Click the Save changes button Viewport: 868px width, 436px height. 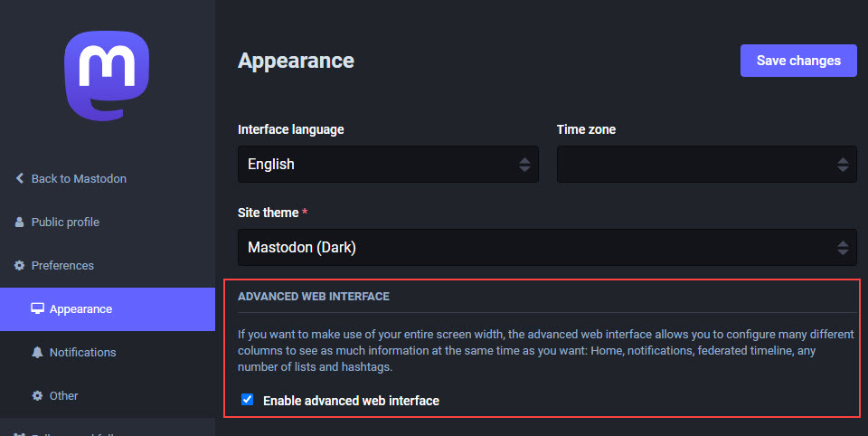(798, 61)
